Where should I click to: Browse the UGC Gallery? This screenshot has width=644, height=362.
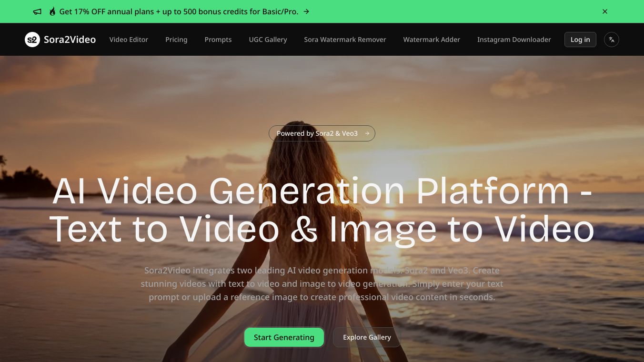[268, 40]
